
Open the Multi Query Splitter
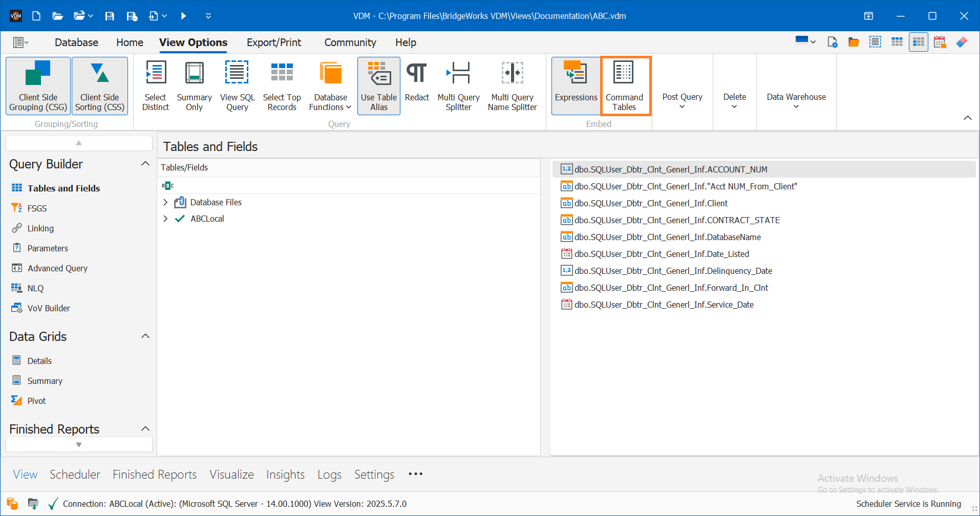pos(458,85)
